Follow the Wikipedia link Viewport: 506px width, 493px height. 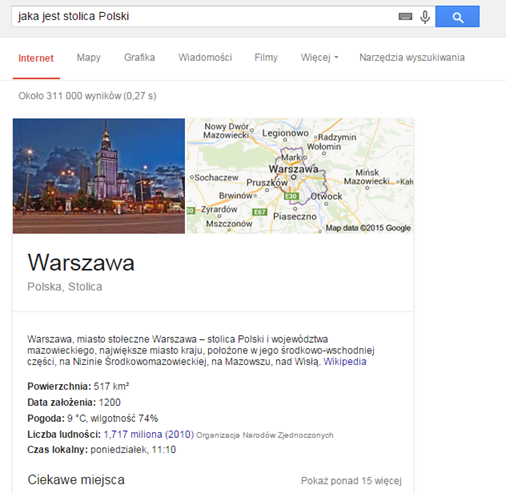[x=345, y=362]
